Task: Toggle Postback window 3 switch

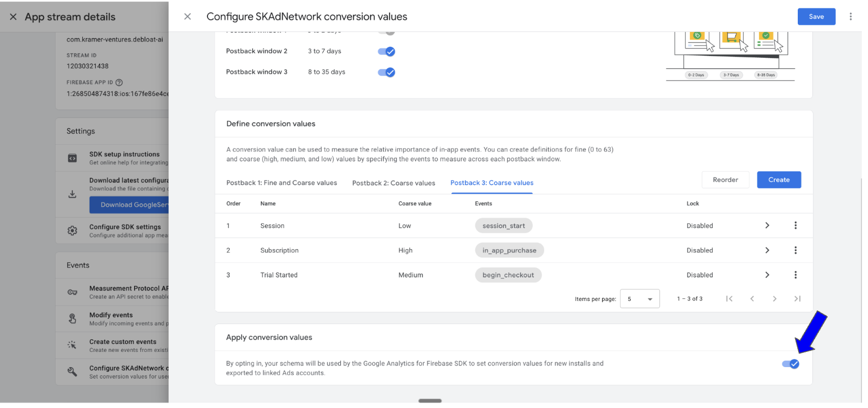Action: [x=386, y=72]
